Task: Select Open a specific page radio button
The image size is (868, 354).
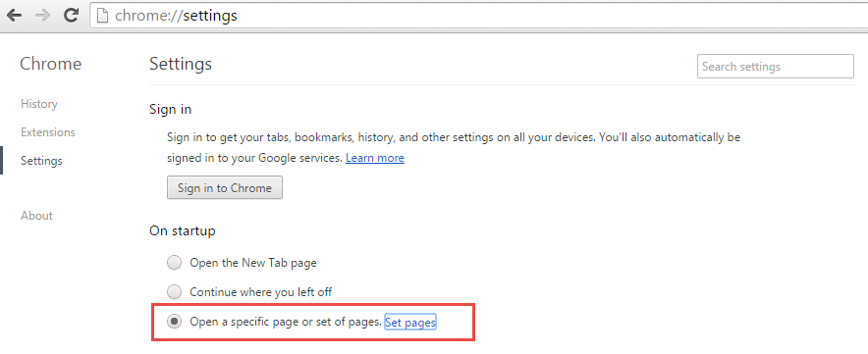Action: click(x=175, y=322)
